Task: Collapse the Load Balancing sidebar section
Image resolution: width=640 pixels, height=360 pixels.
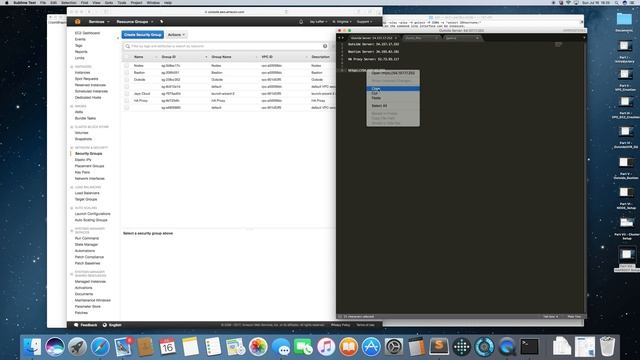Action: tap(72, 187)
